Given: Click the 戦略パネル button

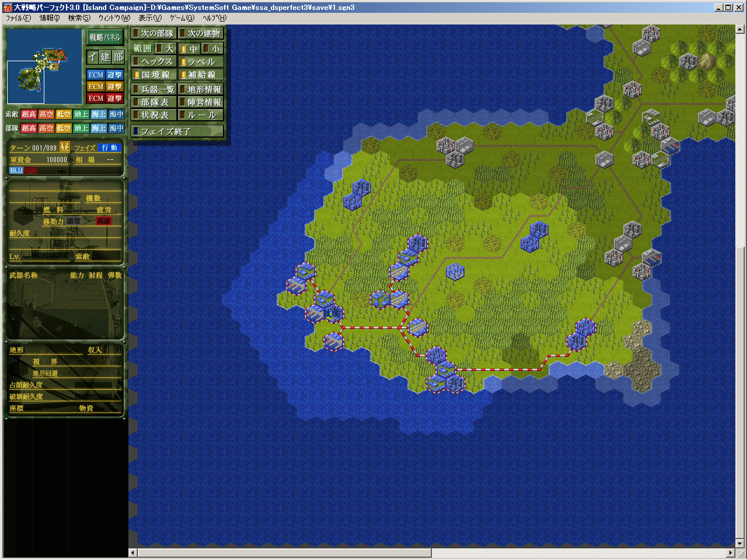Looking at the screenshot, I should click(105, 37).
